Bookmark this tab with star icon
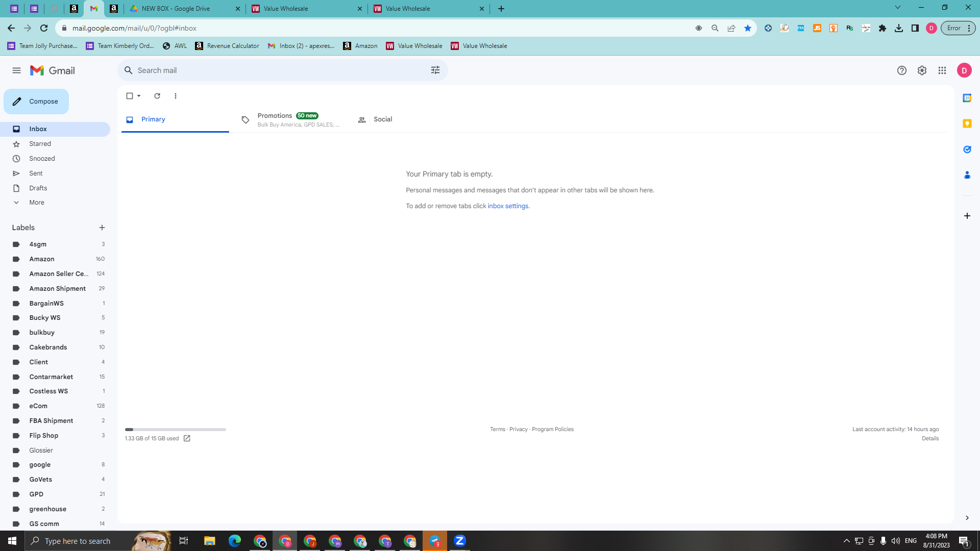The image size is (980, 551). (x=748, y=28)
